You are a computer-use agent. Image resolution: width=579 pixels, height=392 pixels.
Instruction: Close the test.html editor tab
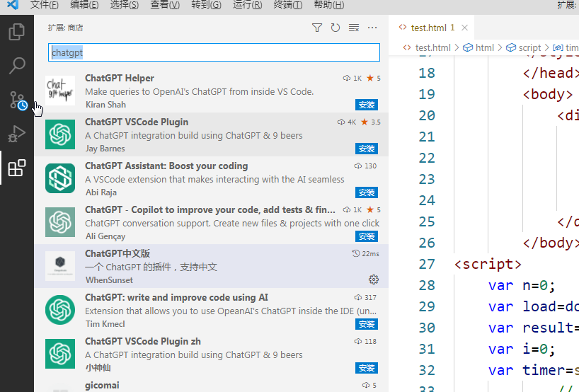tap(465, 28)
